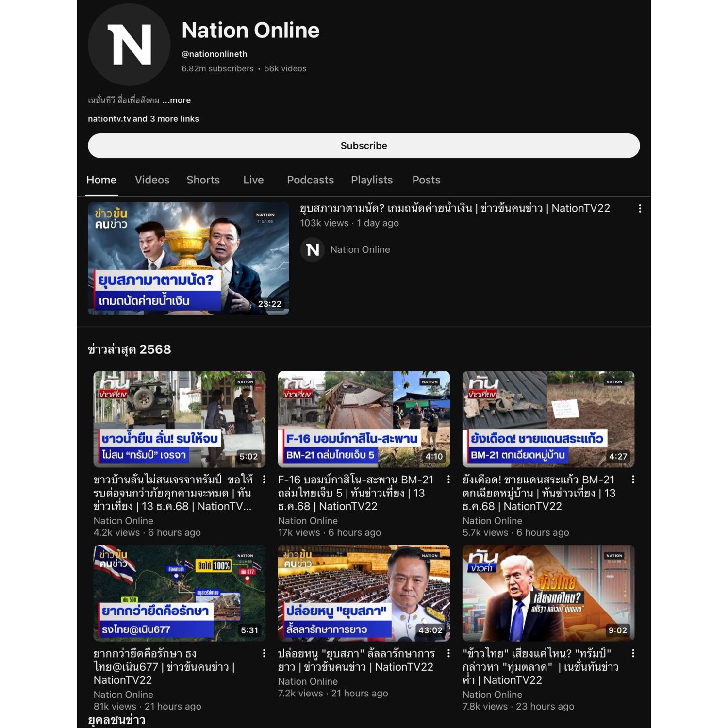
Task: Open the Podcasts tab
Action: [x=310, y=180]
